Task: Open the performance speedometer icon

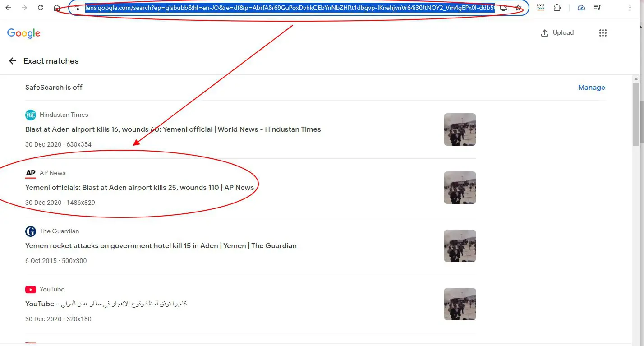Action: pyautogui.click(x=581, y=8)
